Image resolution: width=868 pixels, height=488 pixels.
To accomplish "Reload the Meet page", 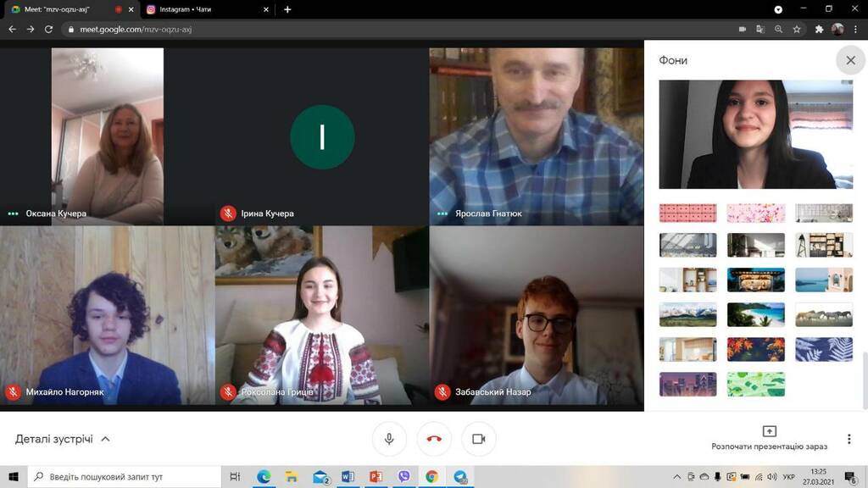I will point(49,29).
